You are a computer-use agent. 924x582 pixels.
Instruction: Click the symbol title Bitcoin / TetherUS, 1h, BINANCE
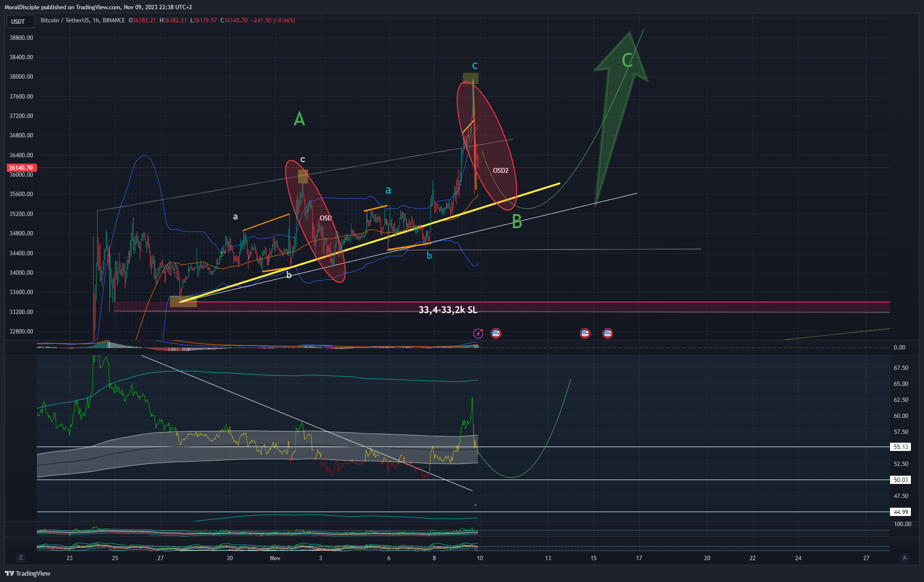pos(83,20)
